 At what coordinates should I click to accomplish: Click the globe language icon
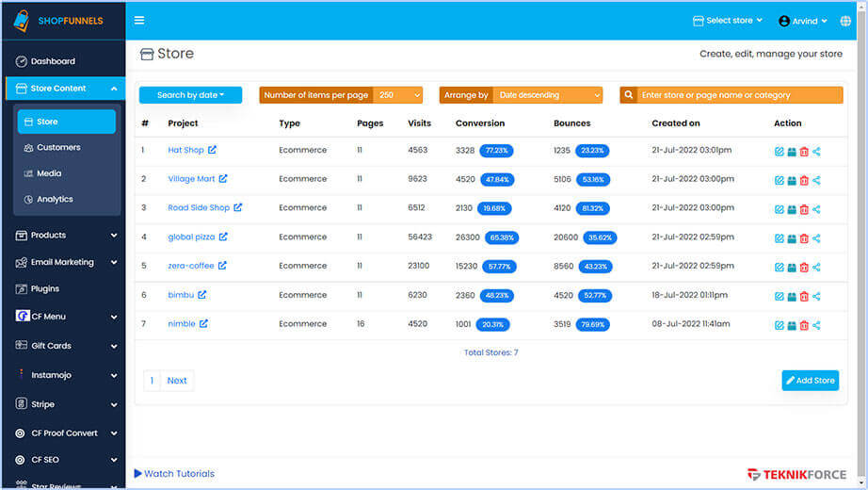coord(845,21)
